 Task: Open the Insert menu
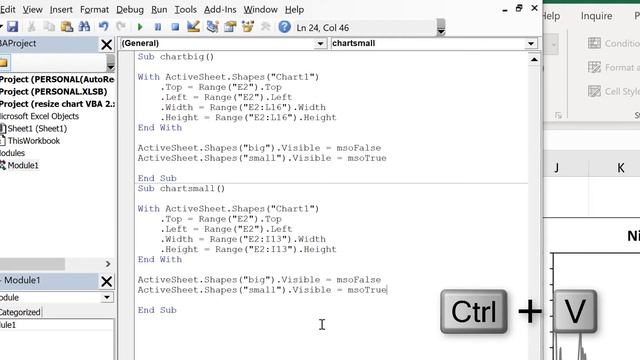pos(61,9)
